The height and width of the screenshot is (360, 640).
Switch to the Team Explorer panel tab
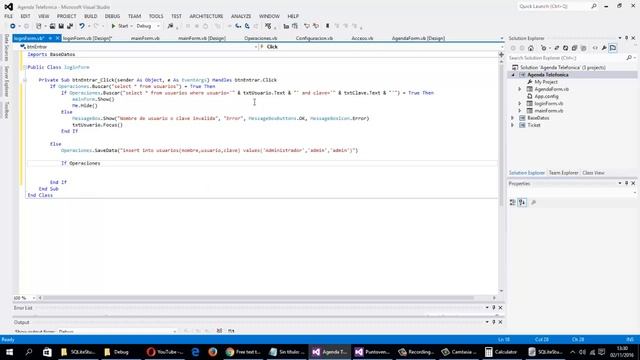coord(563,173)
